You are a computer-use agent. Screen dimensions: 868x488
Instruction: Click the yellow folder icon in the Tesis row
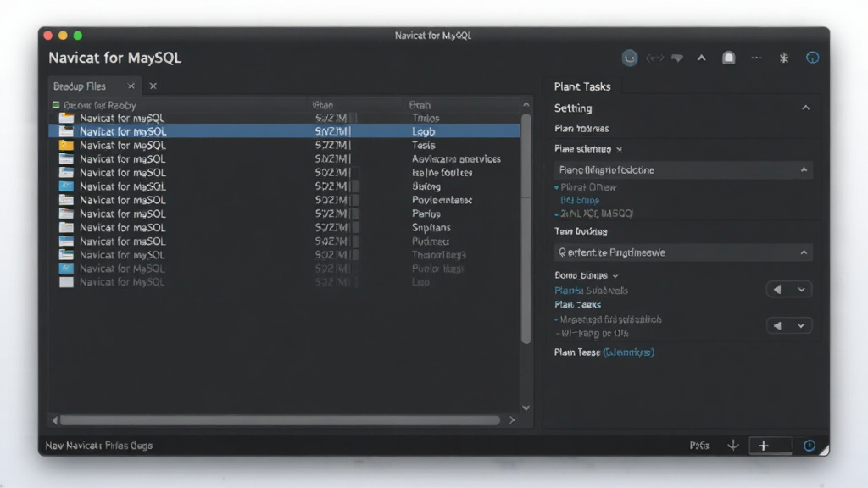tap(66, 145)
